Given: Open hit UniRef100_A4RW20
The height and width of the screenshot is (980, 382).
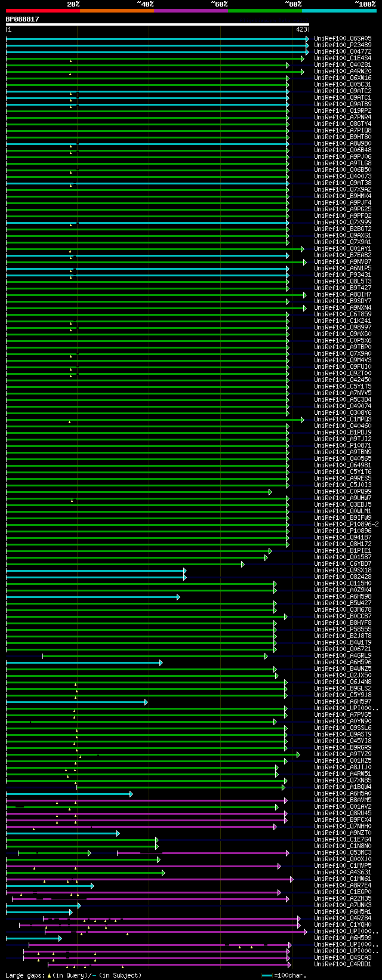Looking at the screenshot, I should coord(343,72).
